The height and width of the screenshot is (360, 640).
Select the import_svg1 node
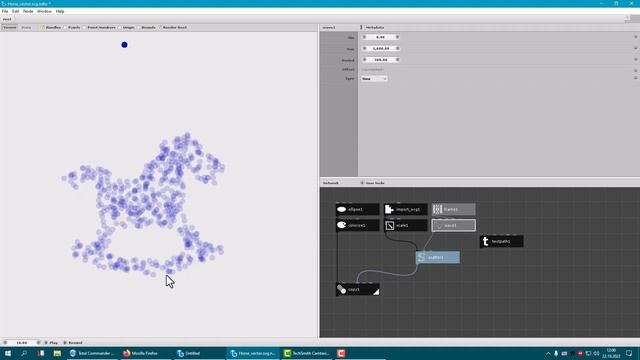coord(406,209)
